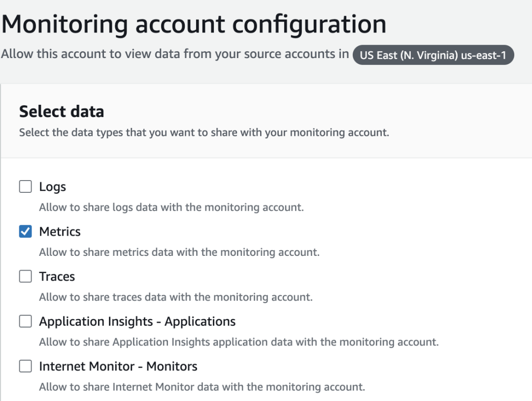Click the Monitoring account configuration heading
Viewport: 532px width, 401px height.
[194, 24]
